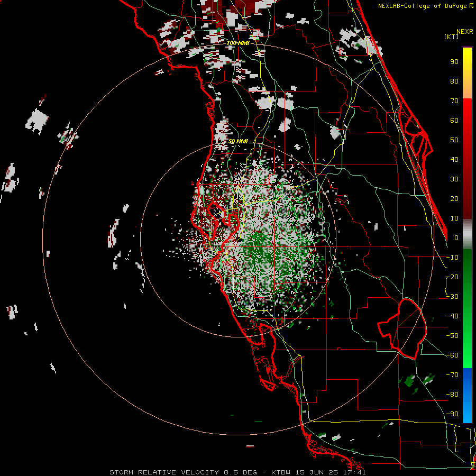
Task: Select the light blue segment near -90
Action: click(x=467, y=414)
